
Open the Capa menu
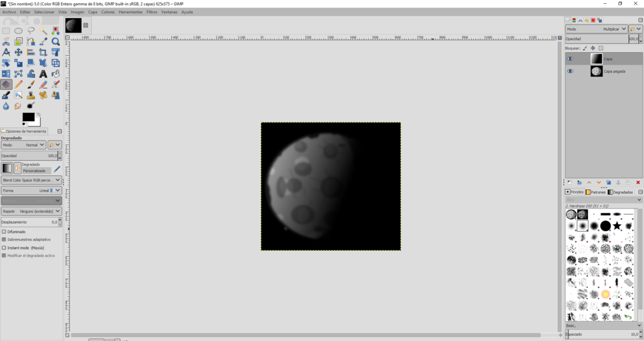93,12
